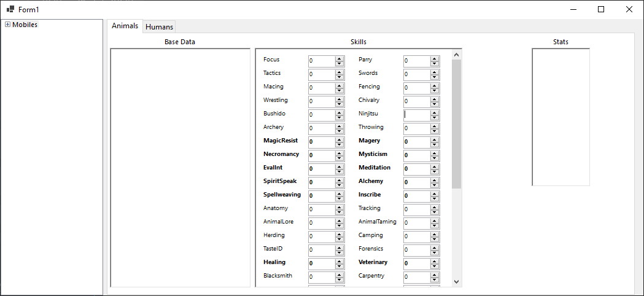Click the Ninjitsu value input field
The image size is (644, 296).
pos(417,115)
